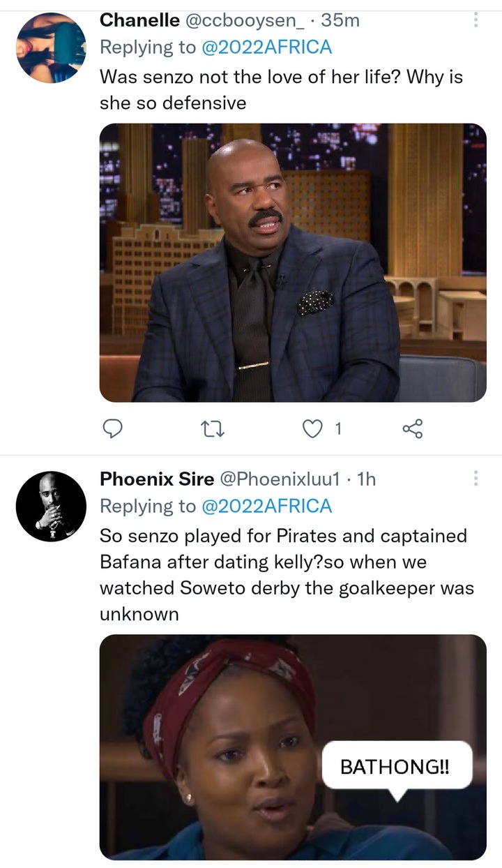The width and height of the screenshot is (502, 868).
Task: Open the 1h timestamp of Phoenix Sire's tweet
Action: coord(366,479)
